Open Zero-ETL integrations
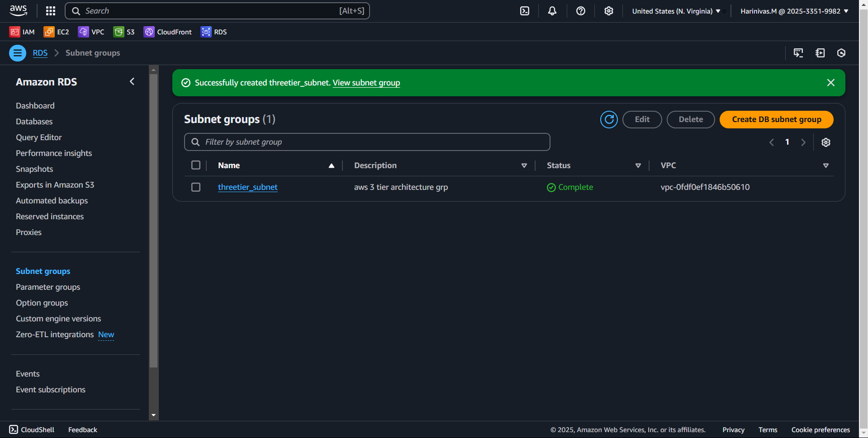Viewport: 868px width, 438px height. 55,334
